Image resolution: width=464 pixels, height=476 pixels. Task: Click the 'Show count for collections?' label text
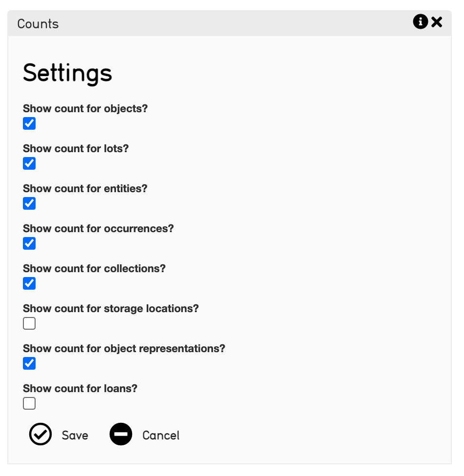point(95,269)
